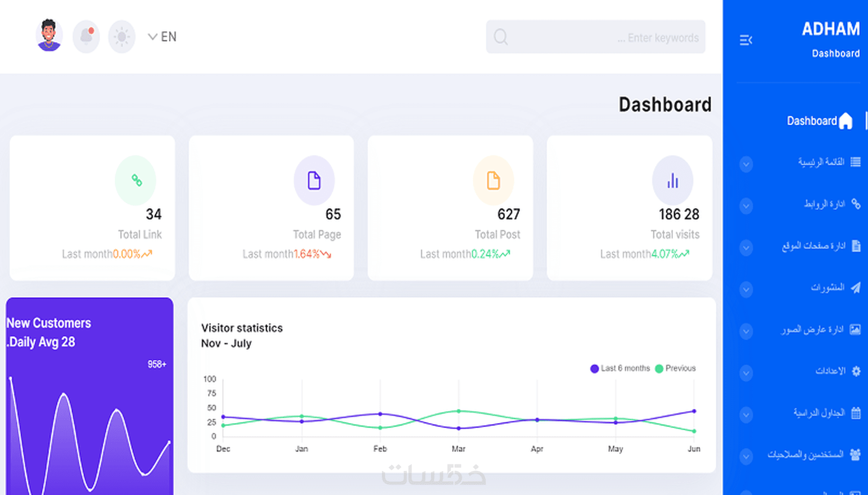Click the calendar الجداول الدراسية icon

click(856, 413)
